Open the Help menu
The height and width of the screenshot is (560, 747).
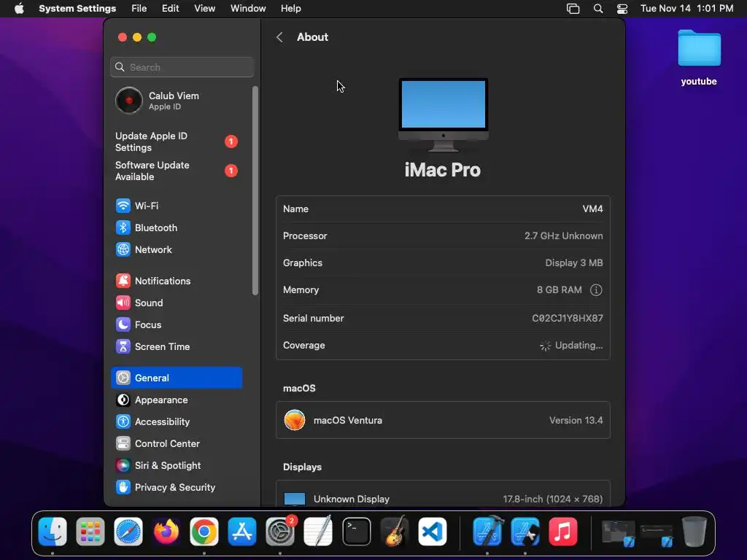tap(290, 9)
